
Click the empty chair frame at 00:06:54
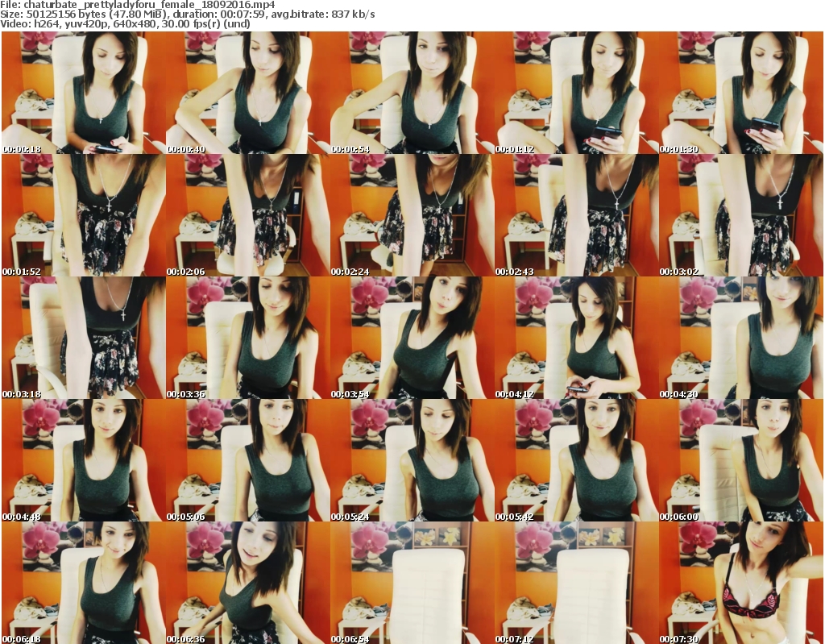coord(412,583)
